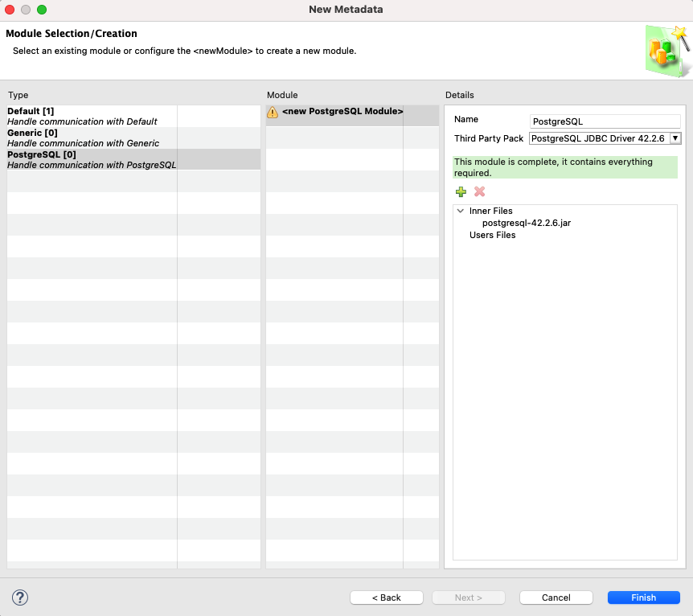Image resolution: width=693 pixels, height=616 pixels.
Task: Go back with the Back button
Action: point(386,598)
